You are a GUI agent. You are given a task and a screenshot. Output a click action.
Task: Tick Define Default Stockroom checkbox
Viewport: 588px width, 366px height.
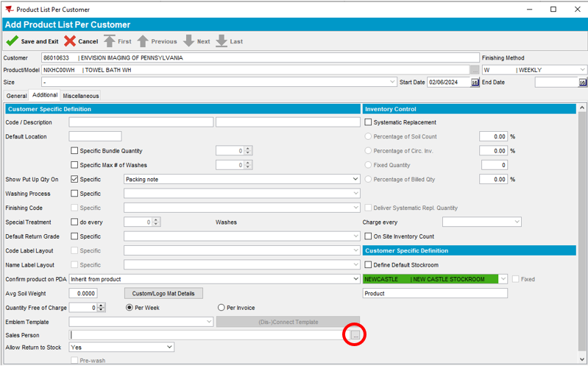click(x=369, y=264)
